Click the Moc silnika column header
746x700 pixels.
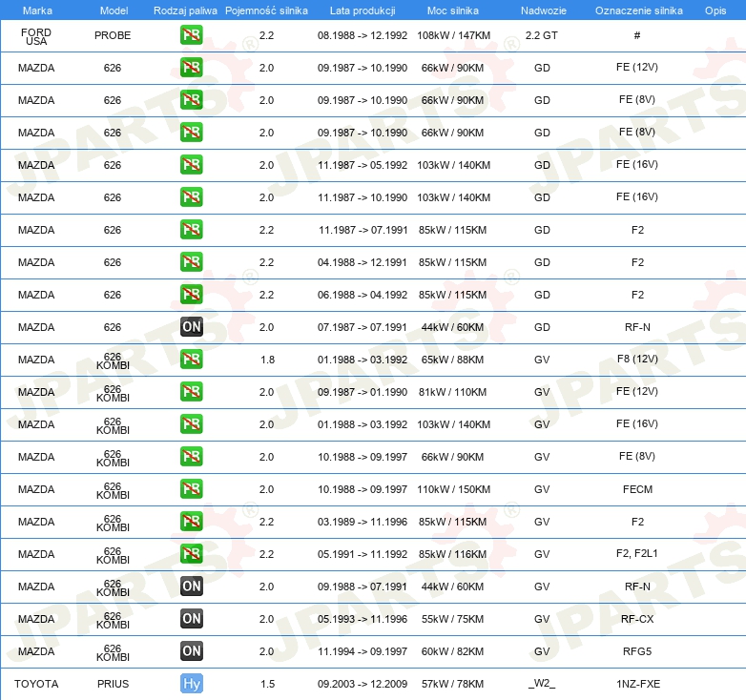[453, 10]
